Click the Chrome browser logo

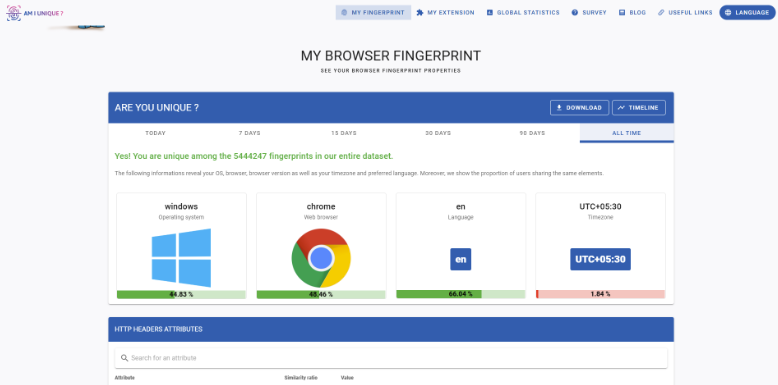tap(321, 258)
